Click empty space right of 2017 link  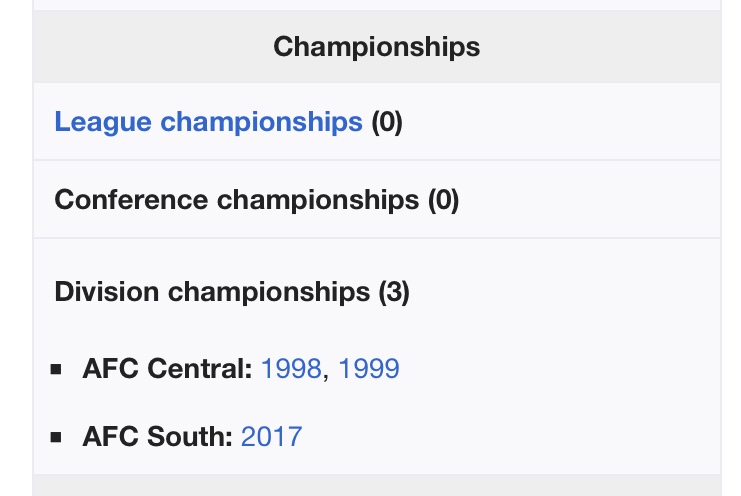click(510, 436)
